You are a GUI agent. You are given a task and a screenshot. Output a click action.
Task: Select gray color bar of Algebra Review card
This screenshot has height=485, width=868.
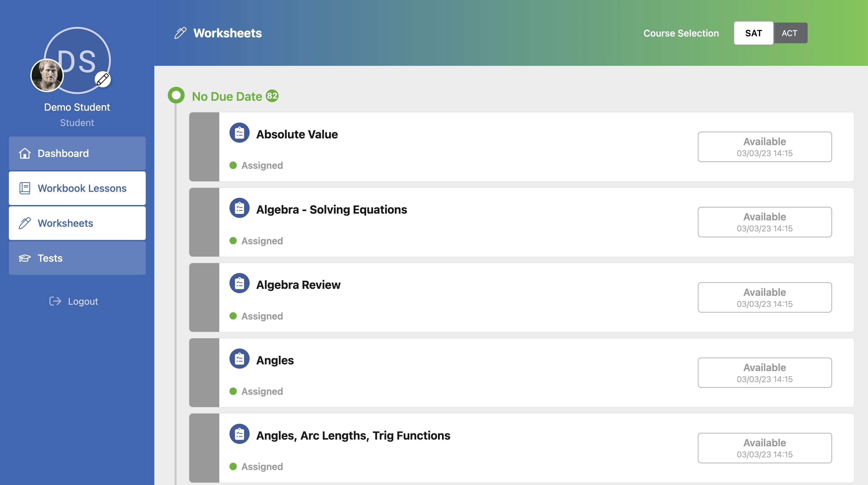(204, 297)
